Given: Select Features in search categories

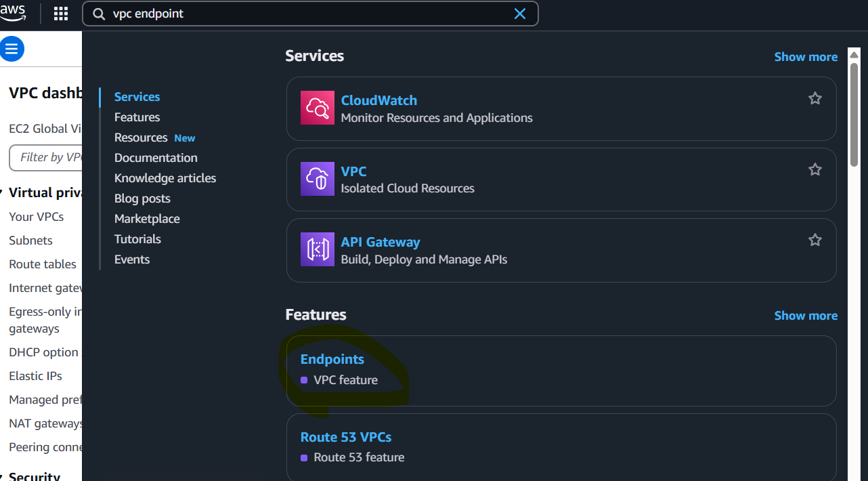Looking at the screenshot, I should pyautogui.click(x=137, y=117).
